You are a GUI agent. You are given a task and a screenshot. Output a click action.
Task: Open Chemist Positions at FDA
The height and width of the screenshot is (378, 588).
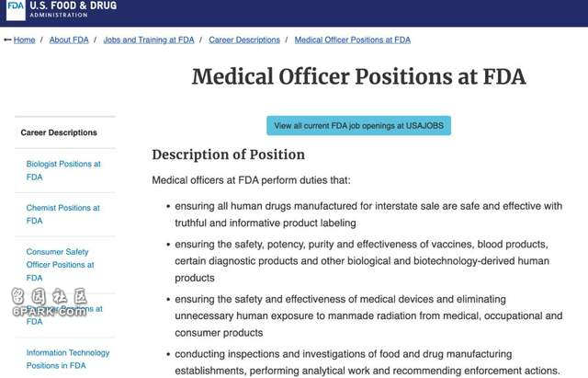coord(63,214)
